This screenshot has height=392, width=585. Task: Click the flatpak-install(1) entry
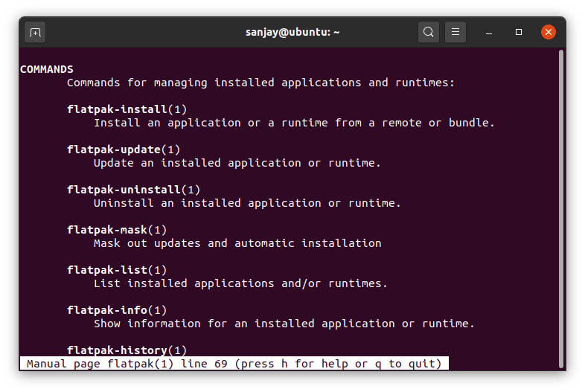point(127,109)
